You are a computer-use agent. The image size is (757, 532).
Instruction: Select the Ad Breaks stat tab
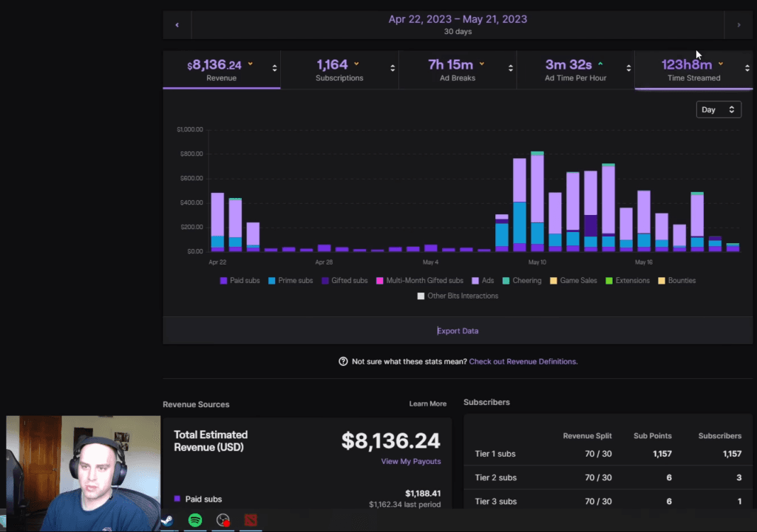click(x=457, y=70)
